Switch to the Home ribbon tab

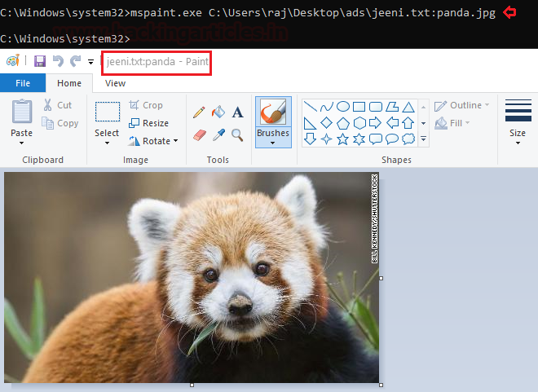(69, 83)
